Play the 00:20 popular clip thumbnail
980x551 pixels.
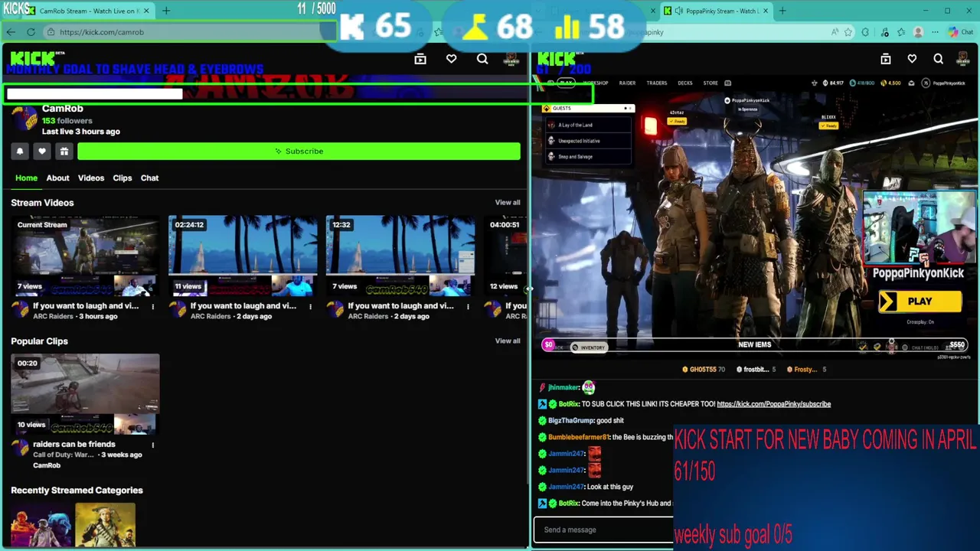click(85, 394)
